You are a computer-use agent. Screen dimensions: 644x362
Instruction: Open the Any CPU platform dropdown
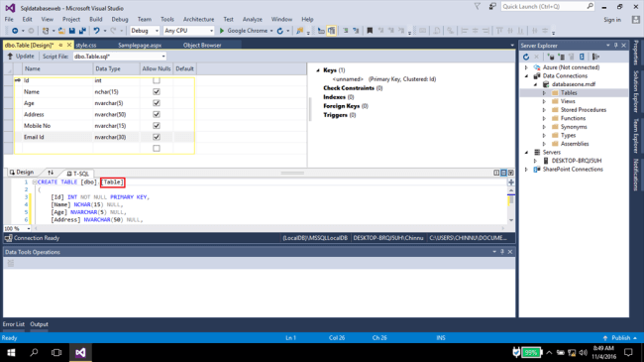pos(188,31)
